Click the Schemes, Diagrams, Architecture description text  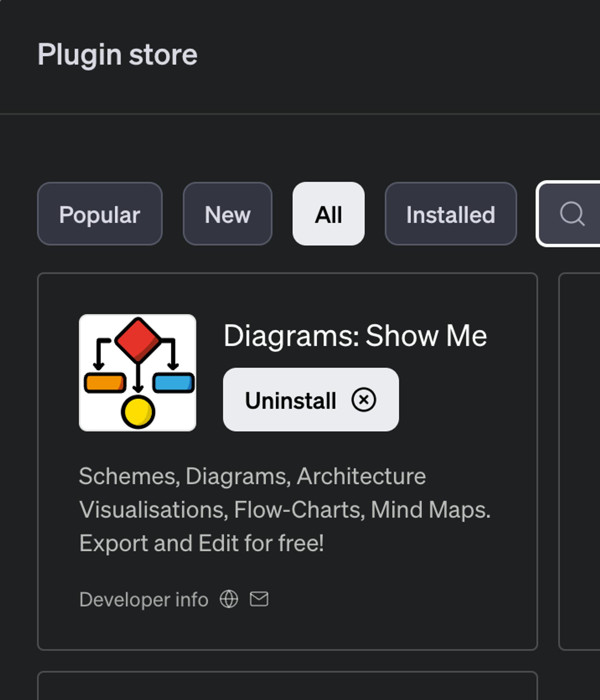click(252, 476)
